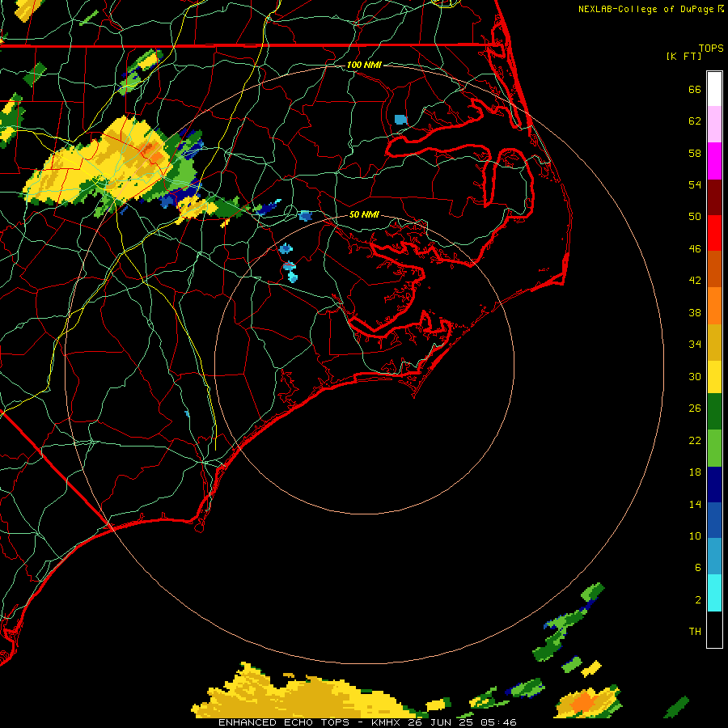Click the legend value 10
728x728 pixels.
695,535
